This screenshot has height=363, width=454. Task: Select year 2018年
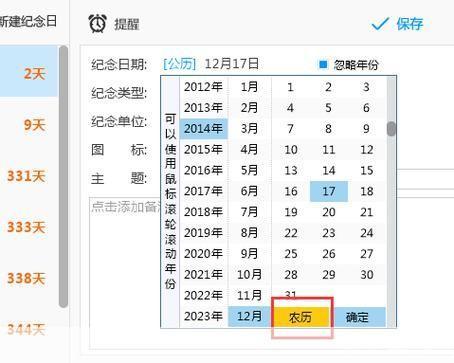pos(203,212)
